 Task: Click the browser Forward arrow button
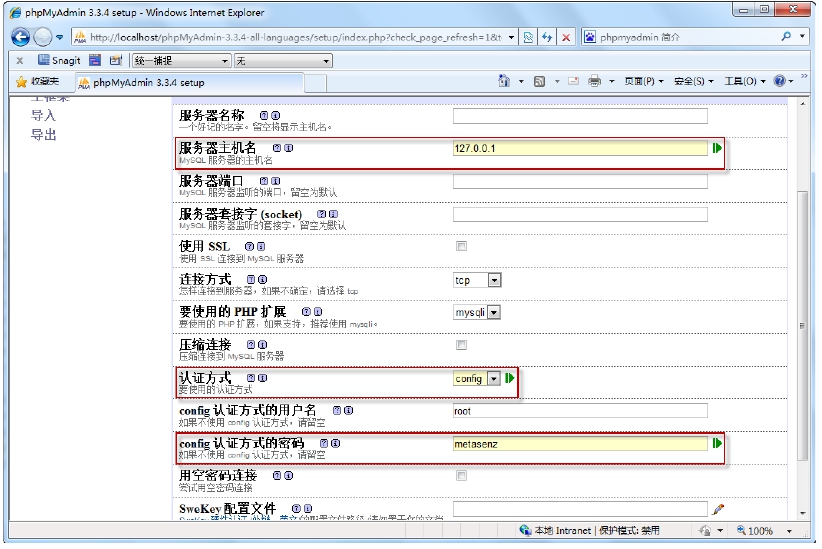click(42, 37)
